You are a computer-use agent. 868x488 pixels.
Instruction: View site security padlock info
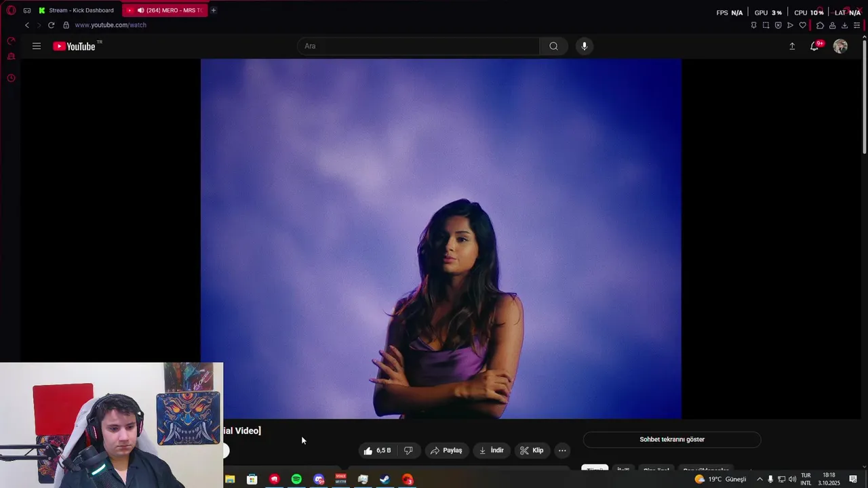(x=66, y=25)
